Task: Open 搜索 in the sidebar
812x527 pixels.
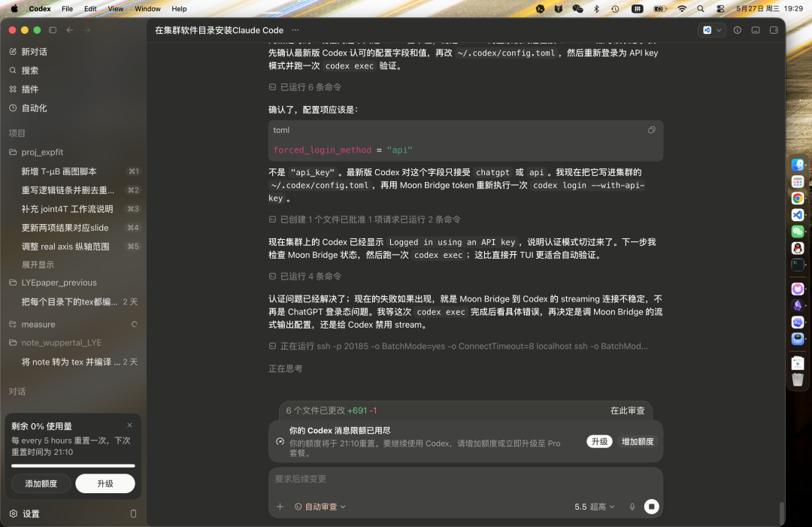Action: coord(29,71)
